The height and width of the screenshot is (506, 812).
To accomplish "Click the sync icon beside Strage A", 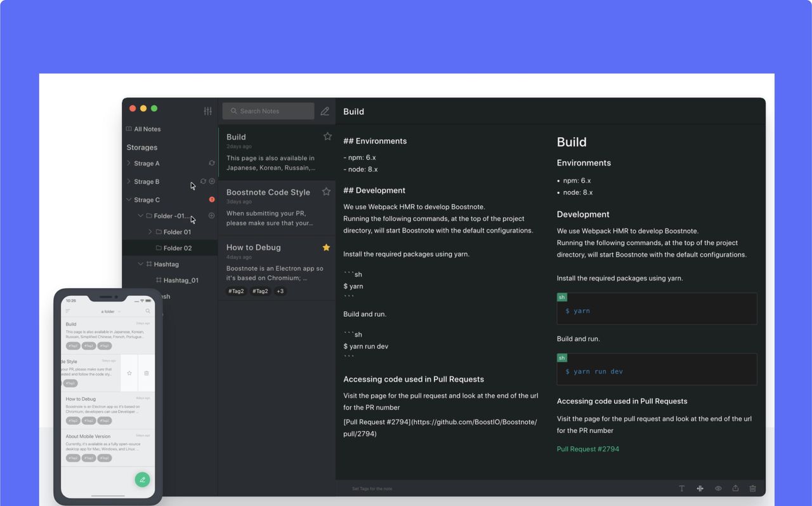I will click(212, 163).
